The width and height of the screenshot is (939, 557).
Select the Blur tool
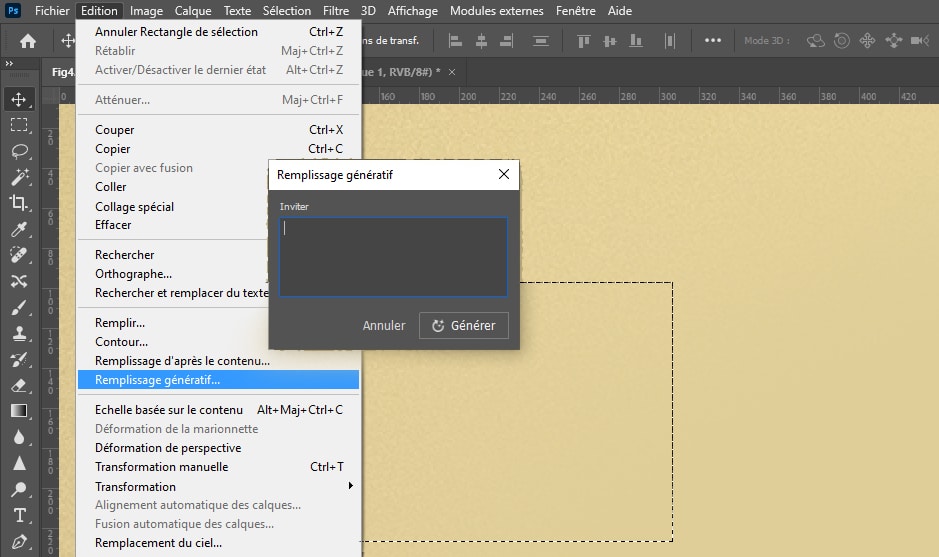[19, 437]
